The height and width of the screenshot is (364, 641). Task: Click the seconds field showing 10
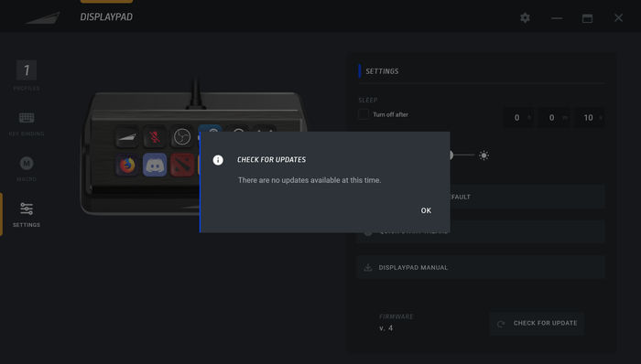589,118
